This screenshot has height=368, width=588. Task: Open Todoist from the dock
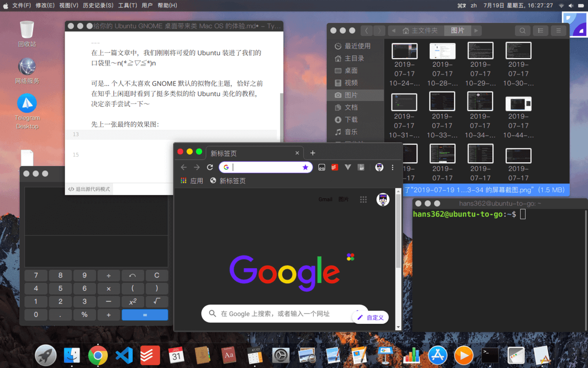(150, 355)
